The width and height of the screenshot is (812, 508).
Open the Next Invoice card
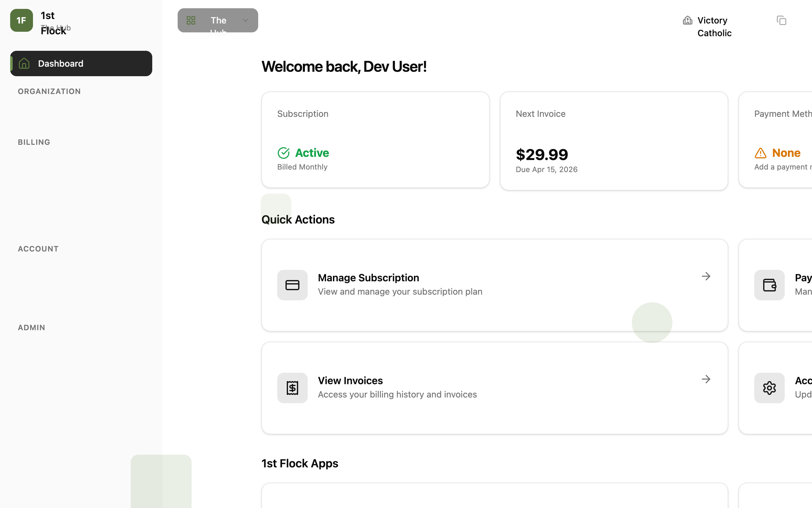pyautogui.click(x=614, y=141)
